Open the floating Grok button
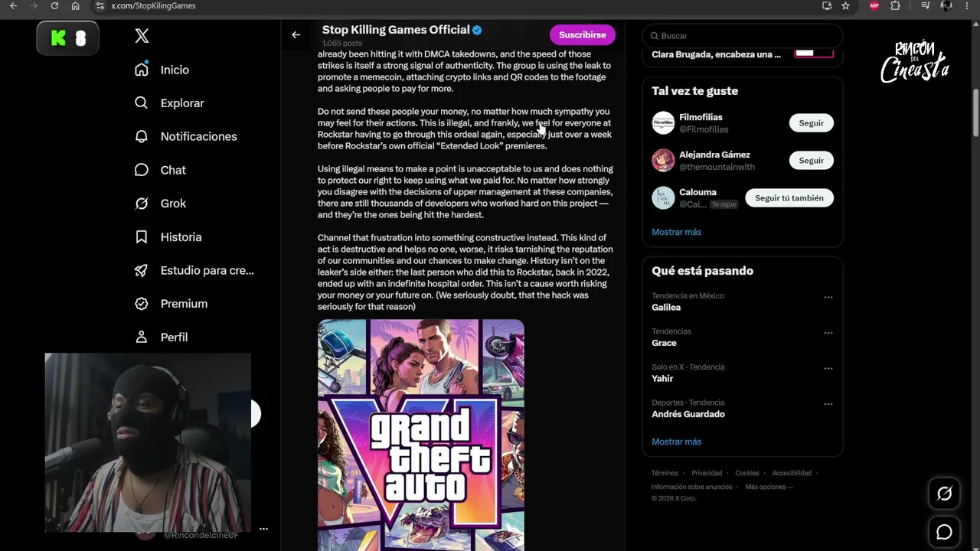980x551 pixels. click(x=945, y=494)
